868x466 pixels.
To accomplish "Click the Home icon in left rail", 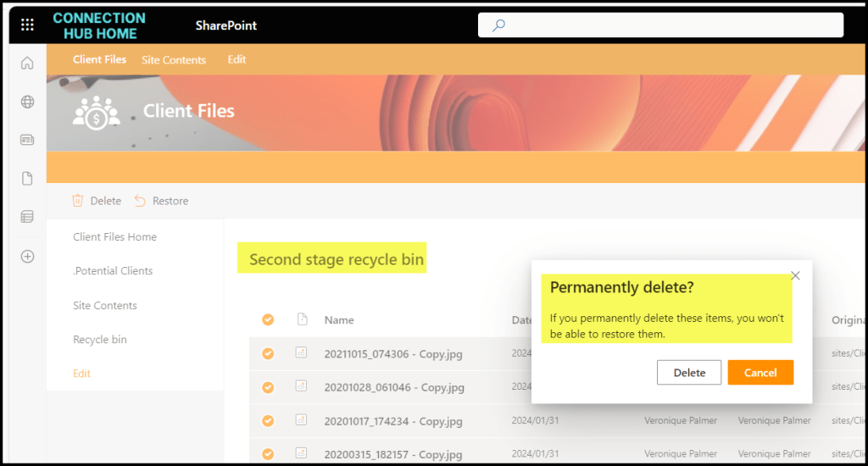I will [x=27, y=64].
